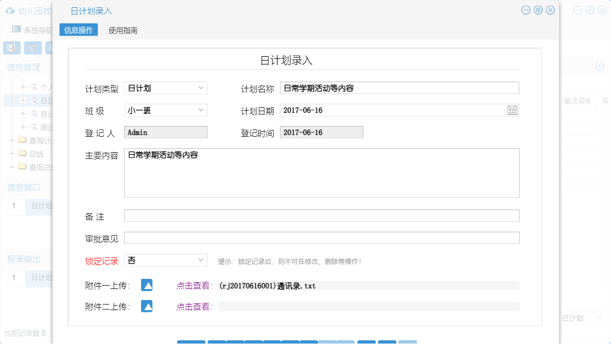Image resolution: width=611 pixels, height=364 pixels.
Task: Switch to the 信息操作 tab
Action: [x=78, y=30]
